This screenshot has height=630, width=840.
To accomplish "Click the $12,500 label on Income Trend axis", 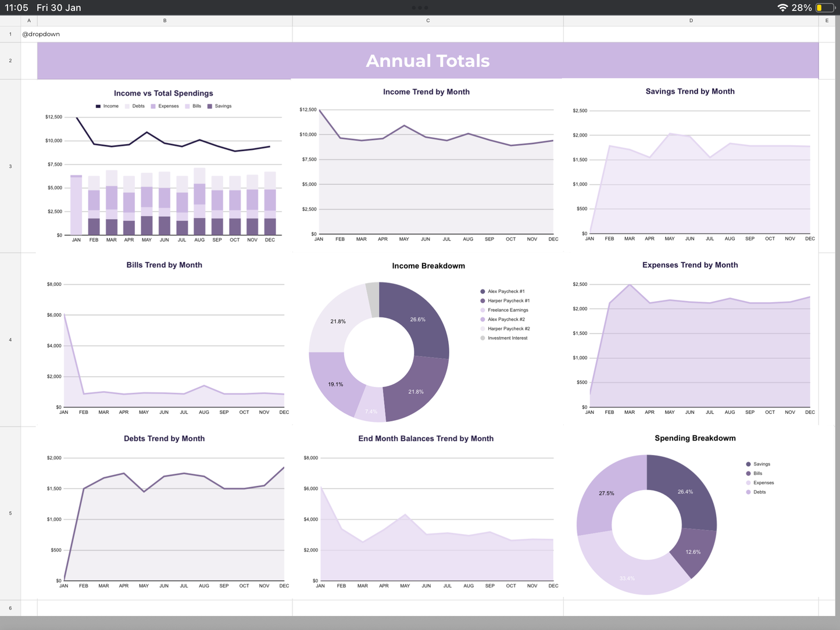I will (308, 110).
